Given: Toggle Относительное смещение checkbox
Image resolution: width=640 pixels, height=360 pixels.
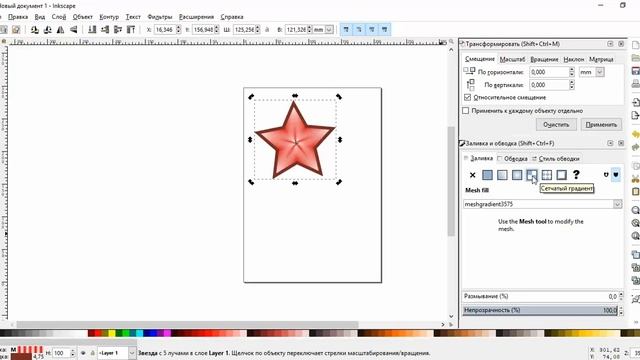Looking at the screenshot, I should point(467,98).
